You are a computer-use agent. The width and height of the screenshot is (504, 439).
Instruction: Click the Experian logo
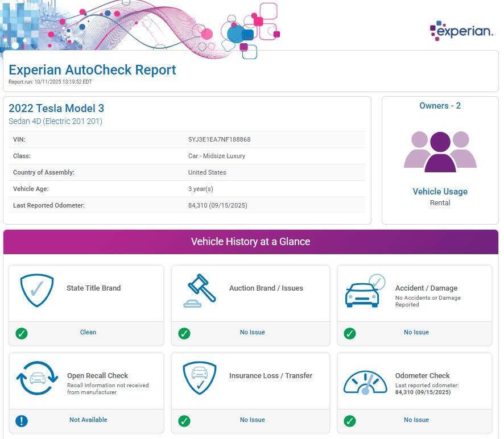tap(461, 31)
